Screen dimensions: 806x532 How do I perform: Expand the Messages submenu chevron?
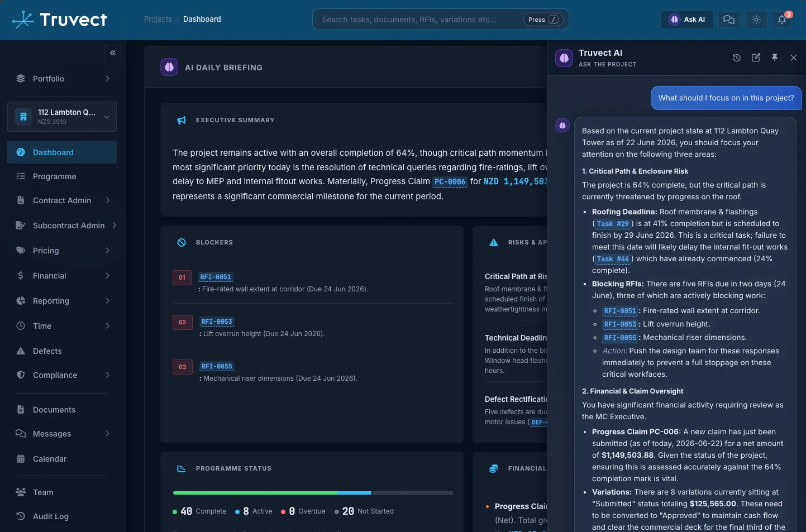[108, 434]
